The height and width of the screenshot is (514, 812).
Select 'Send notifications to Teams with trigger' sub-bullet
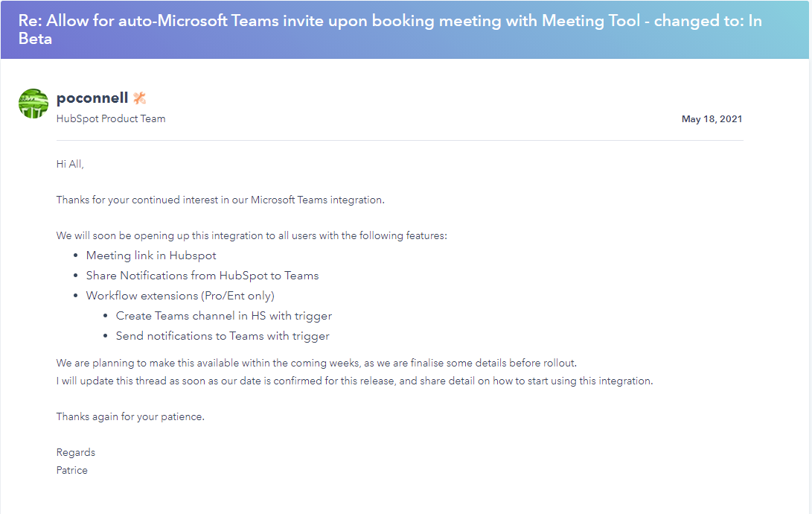coord(223,336)
